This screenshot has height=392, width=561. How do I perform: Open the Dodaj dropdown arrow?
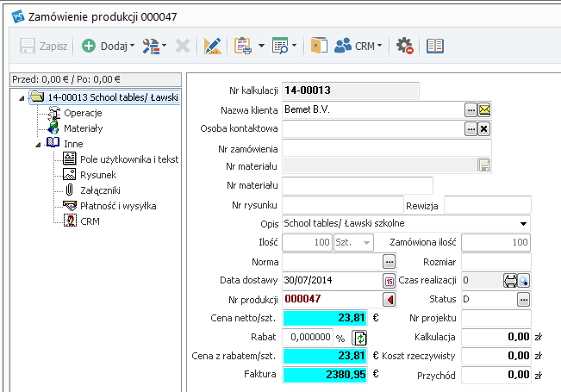(x=132, y=46)
